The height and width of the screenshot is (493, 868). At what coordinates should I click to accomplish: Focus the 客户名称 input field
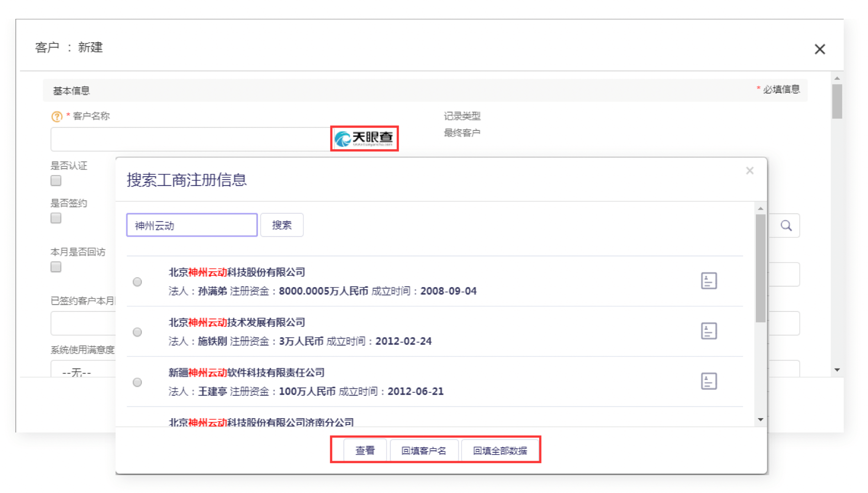[x=190, y=139]
